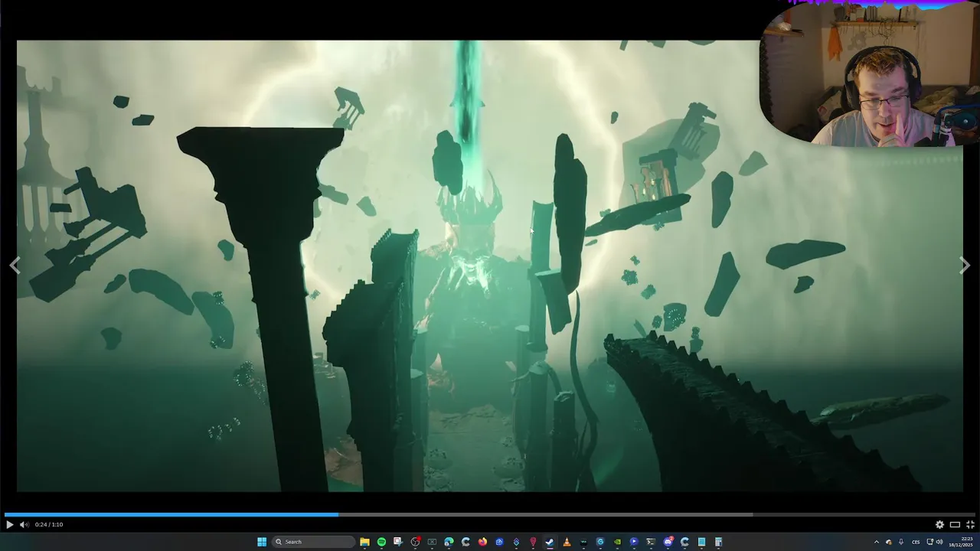Screen dimensions: 980x551
Task: Open the system volume tray icon
Action: tap(939, 542)
